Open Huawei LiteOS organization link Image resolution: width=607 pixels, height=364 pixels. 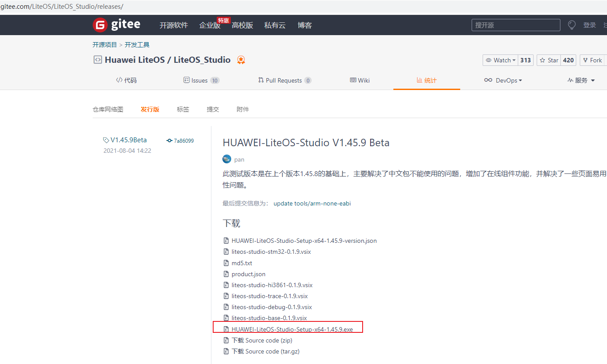click(134, 60)
